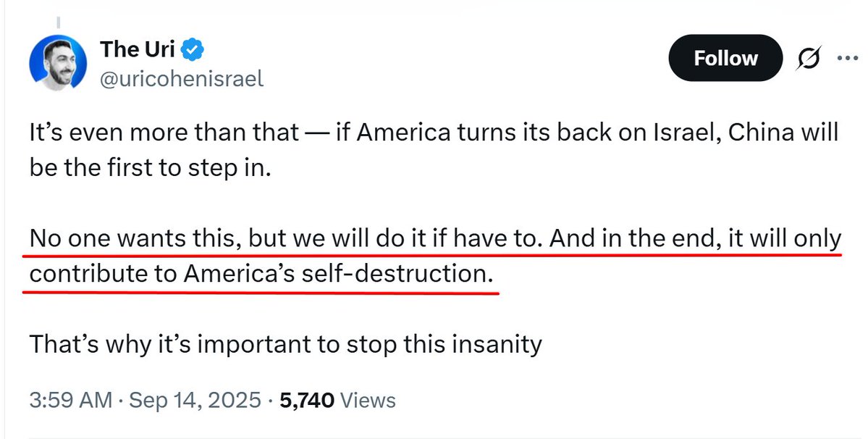Open the "3:59 AM" timestamp link

point(70,400)
